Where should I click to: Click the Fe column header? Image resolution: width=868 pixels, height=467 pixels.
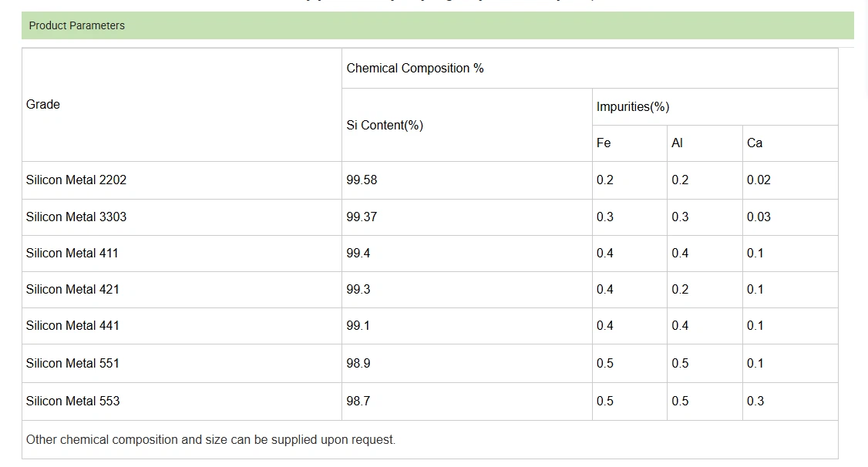[604, 143]
